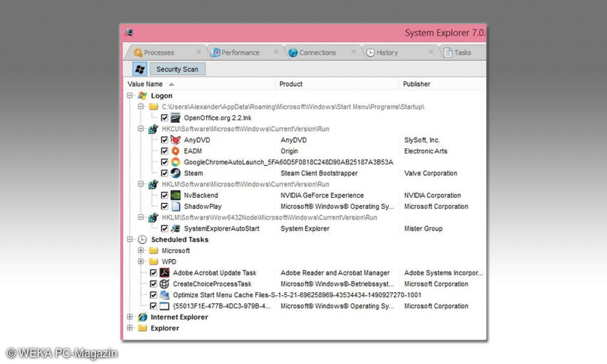
Task: Click the CreateChoiceProcessTask globe icon
Action: pos(164,284)
